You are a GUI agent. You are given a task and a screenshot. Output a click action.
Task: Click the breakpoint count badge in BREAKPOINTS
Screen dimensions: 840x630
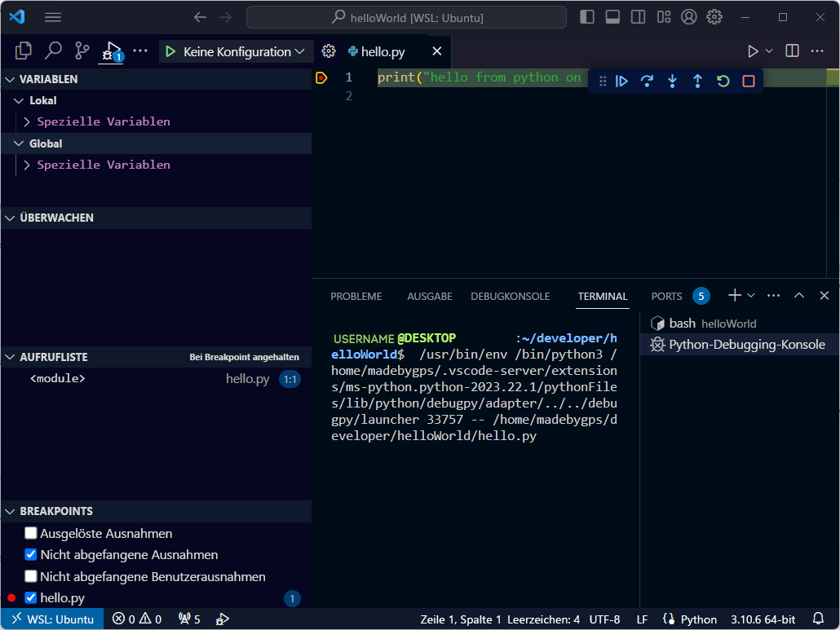pos(292,597)
